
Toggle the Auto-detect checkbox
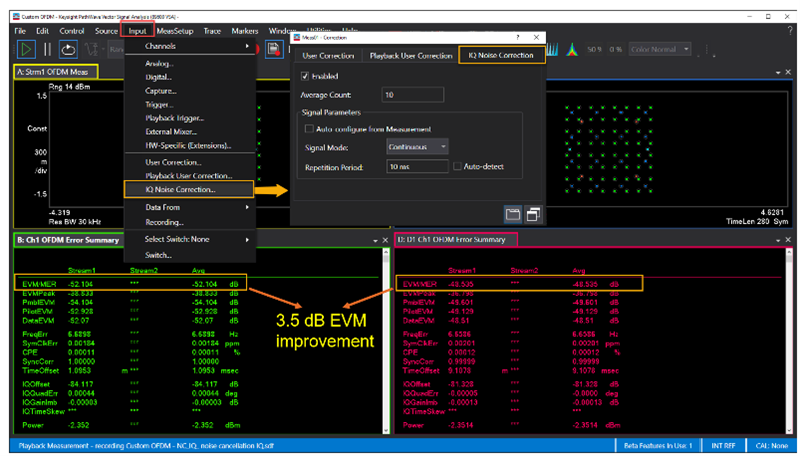458,165
